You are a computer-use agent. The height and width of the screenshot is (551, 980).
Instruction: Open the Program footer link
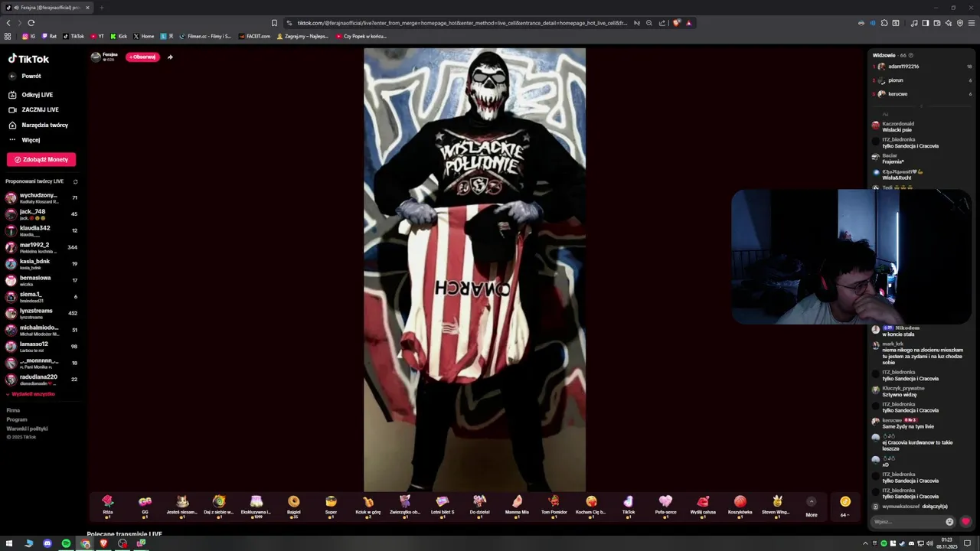(x=17, y=420)
